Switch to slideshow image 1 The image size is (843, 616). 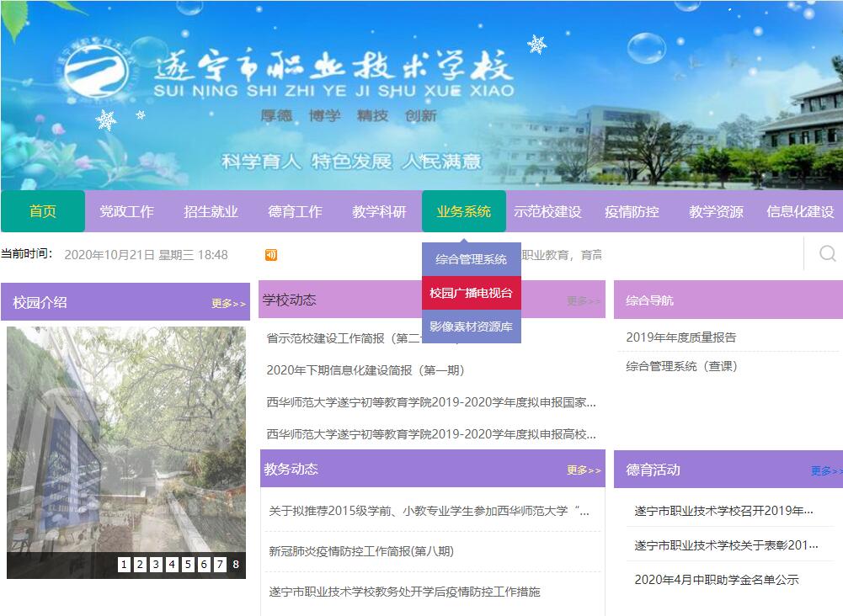[125, 565]
